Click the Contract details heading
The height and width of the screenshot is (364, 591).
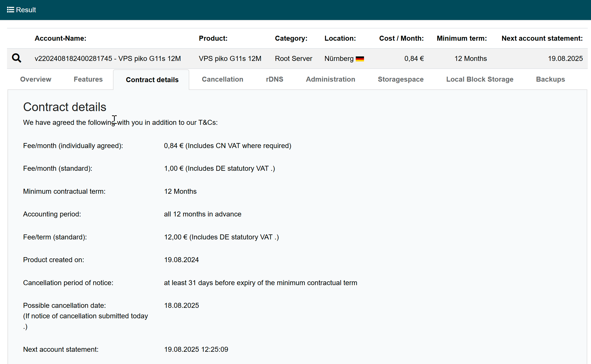tap(64, 107)
